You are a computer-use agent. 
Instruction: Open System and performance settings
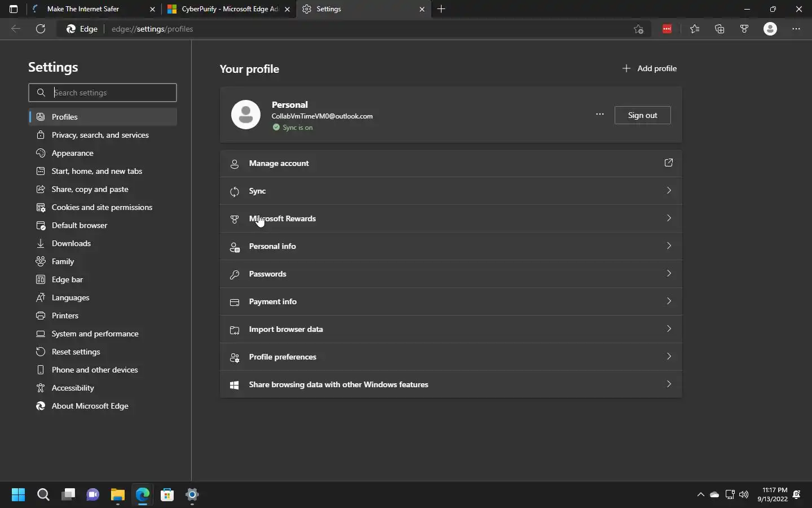click(x=103, y=334)
